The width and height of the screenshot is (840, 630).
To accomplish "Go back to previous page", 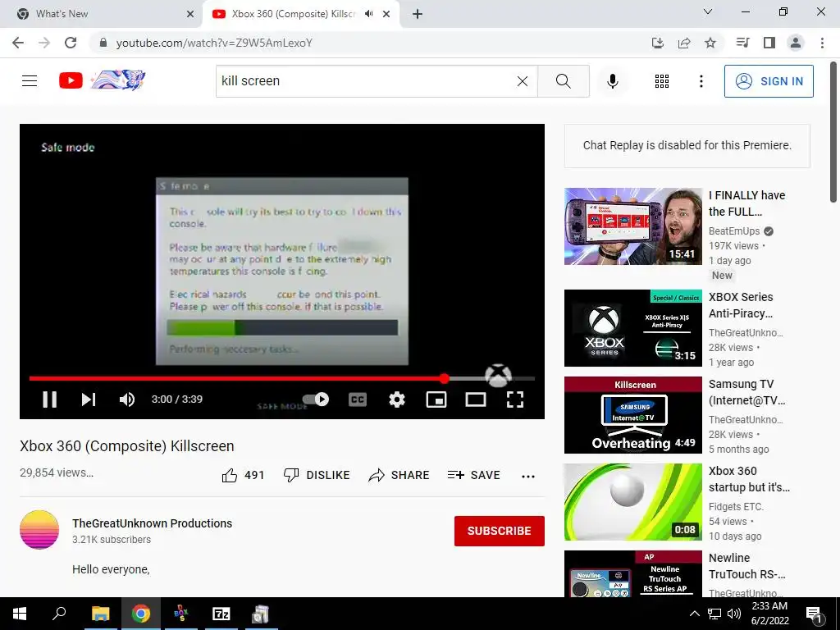I will pyautogui.click(x=18, y=43).
